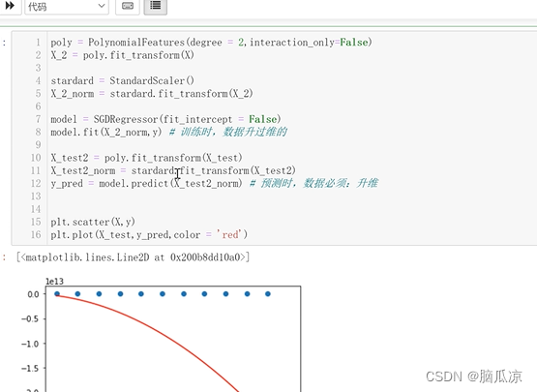Open the cell type dropdown showing 代码
This screenshot has width=537, height=392.
pyautogui.click(x=67, y=7)
